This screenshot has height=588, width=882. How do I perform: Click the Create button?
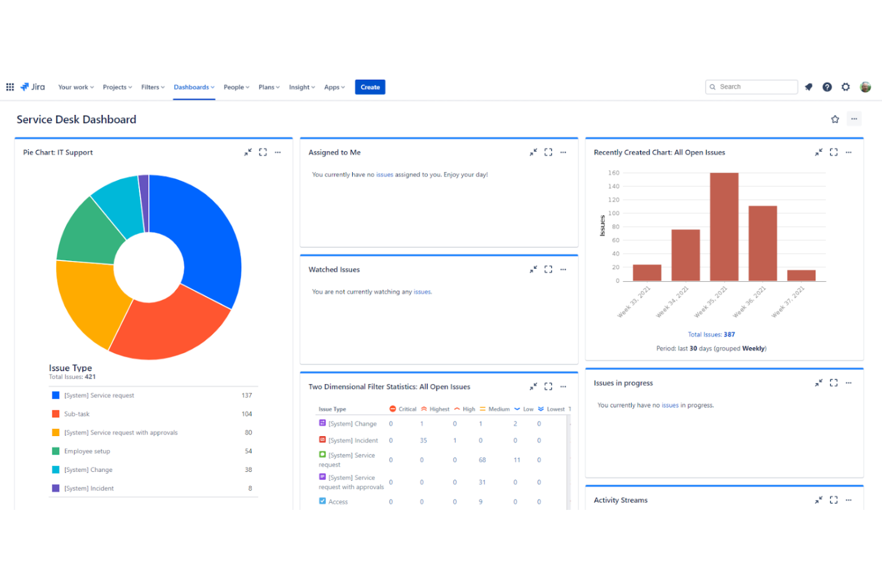[x=369, y=87]
